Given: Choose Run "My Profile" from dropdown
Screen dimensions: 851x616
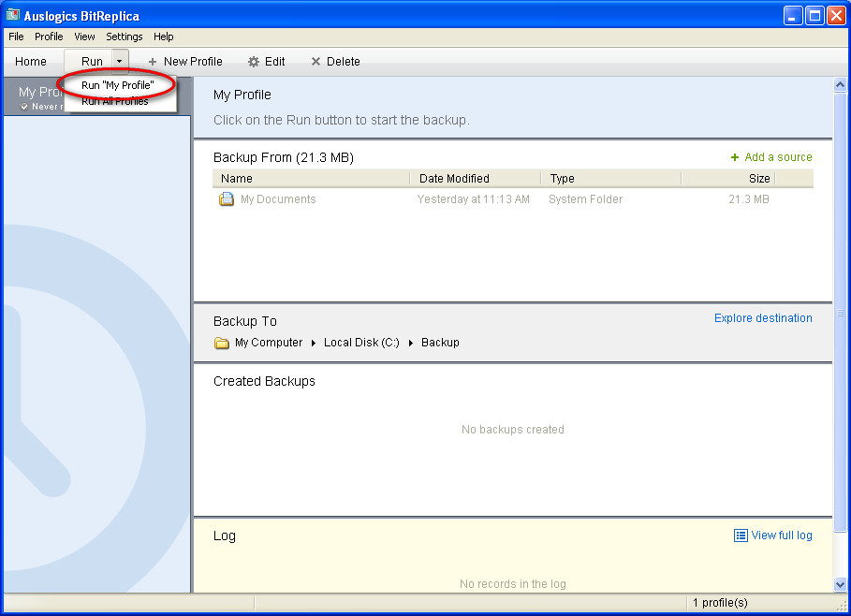Looking at the screenshot, I should pos(118,85).
